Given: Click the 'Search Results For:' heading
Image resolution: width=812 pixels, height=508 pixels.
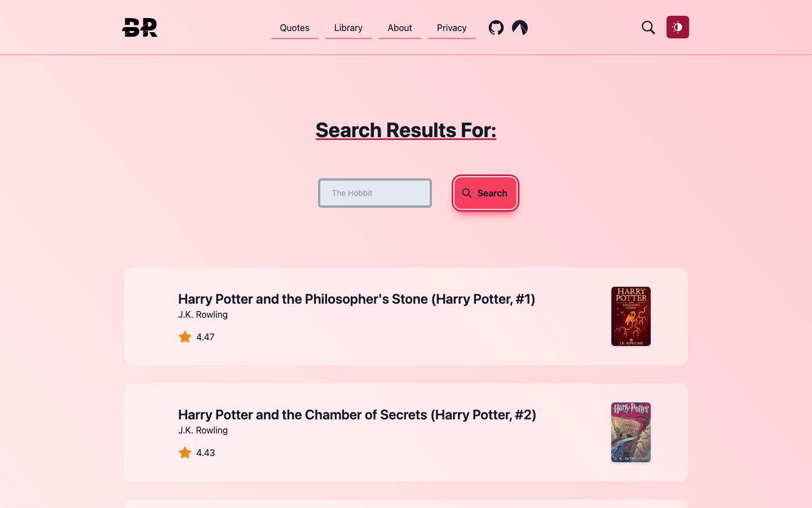Looking at the screenshot, I should 406,130.
